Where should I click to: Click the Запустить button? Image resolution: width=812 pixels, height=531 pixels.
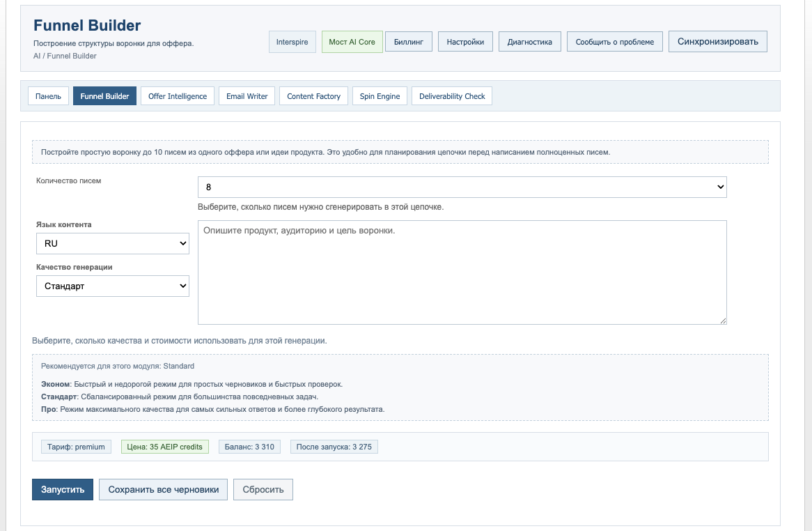(62, 489)
